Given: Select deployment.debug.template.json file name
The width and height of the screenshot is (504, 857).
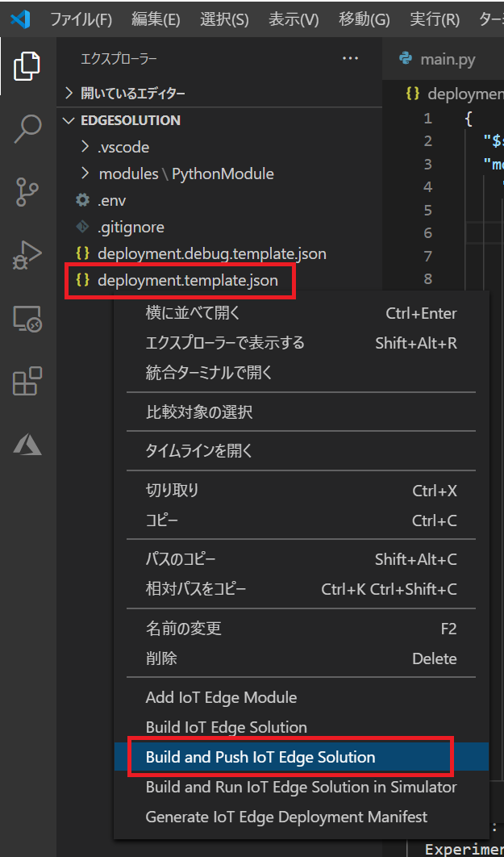Looking at the screenshot, I should (x=212, y=253).
